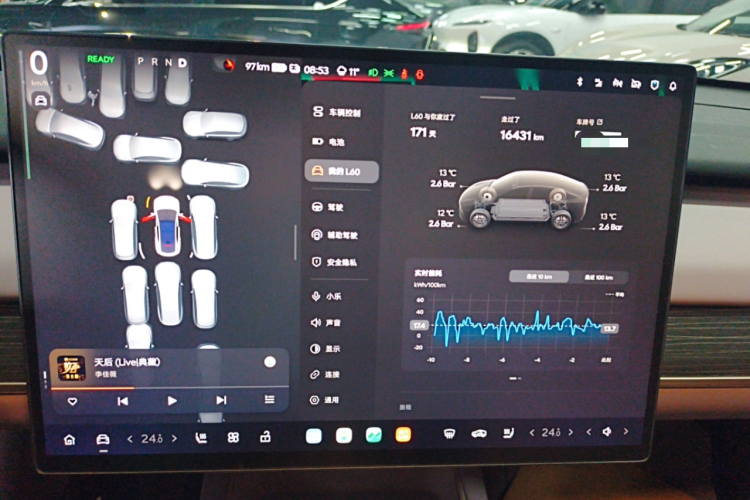Tap the speaker volume icon in dock
The width and height of the screenshot is (750, 500).
[x=607, y=432]
